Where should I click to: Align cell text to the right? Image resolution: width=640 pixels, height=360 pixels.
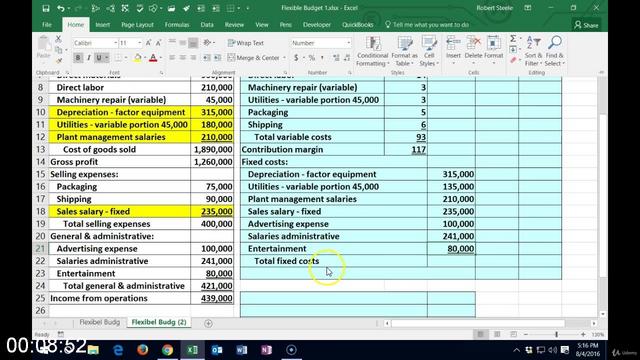point(193,58)
